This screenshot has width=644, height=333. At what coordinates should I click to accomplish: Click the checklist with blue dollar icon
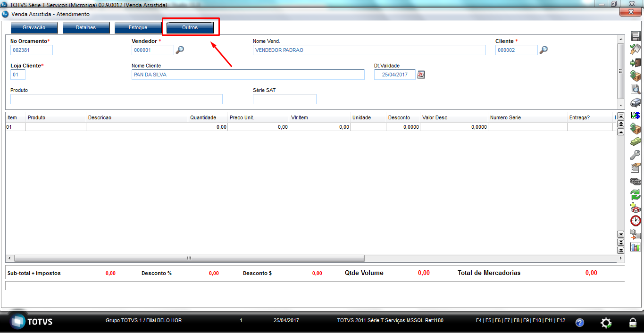636,115
